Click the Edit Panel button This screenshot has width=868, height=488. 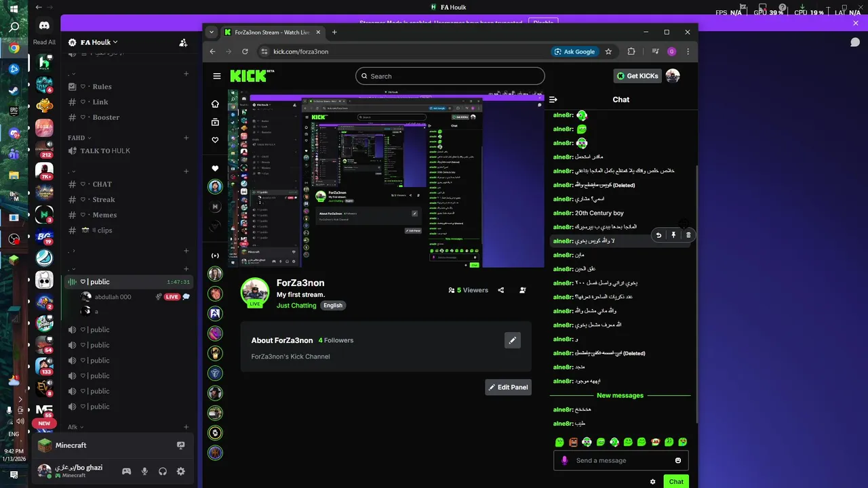508,387
